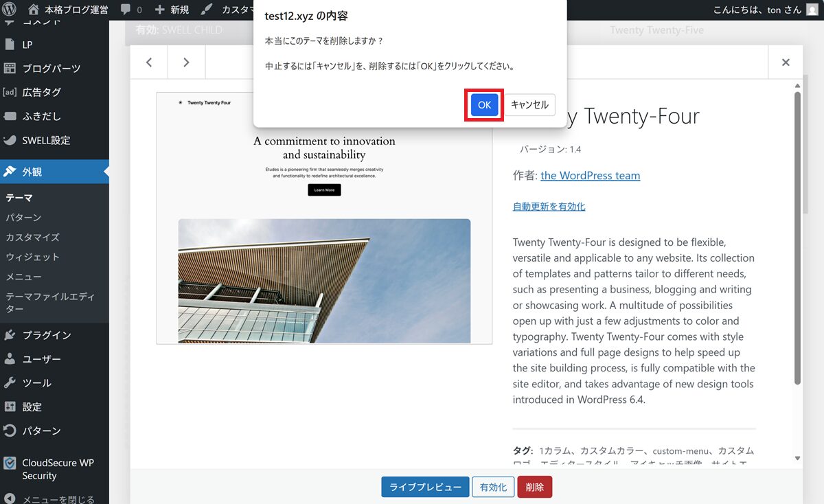Enable auto-updates via 自動更新を有効化 link
Image resolution: width=824 pixels, height=504 pixels.
[x=549, y=207]
